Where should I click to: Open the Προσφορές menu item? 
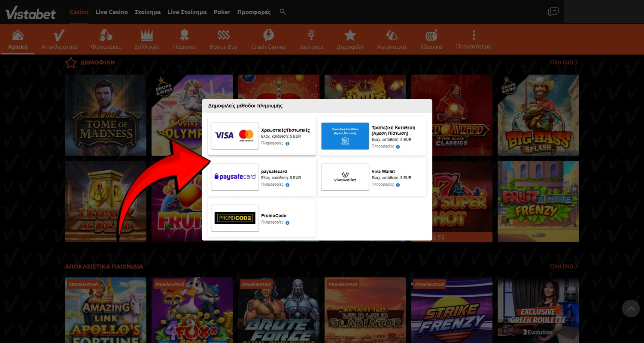(254, 12)
